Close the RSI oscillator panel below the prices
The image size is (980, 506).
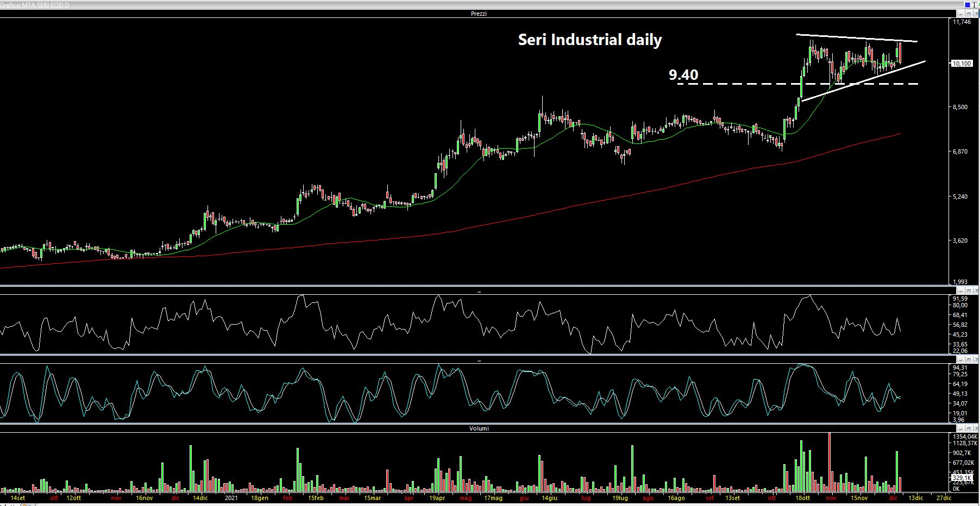coord(976,291)
